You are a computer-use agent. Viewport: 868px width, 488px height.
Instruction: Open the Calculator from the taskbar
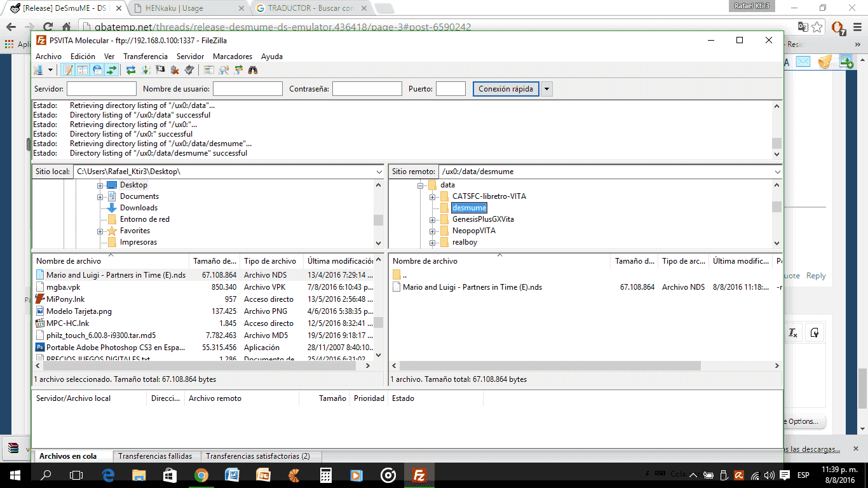pyautogui.click(x=326, y=475)
